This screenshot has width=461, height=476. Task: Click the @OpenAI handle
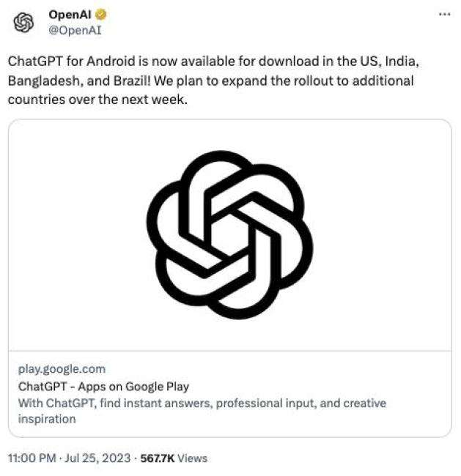pyautogui.click(x=74, y=30)
